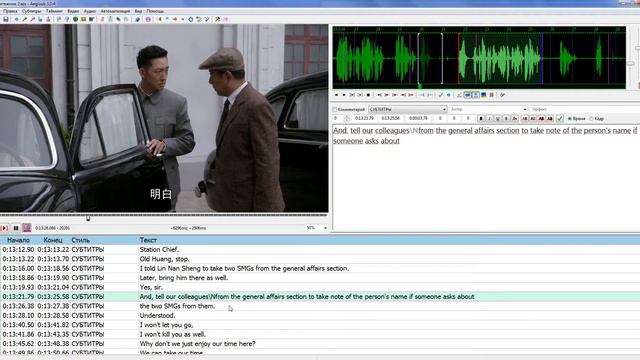640x360 pixels.
Task: Open the Аудио menu
Action: 89,11
